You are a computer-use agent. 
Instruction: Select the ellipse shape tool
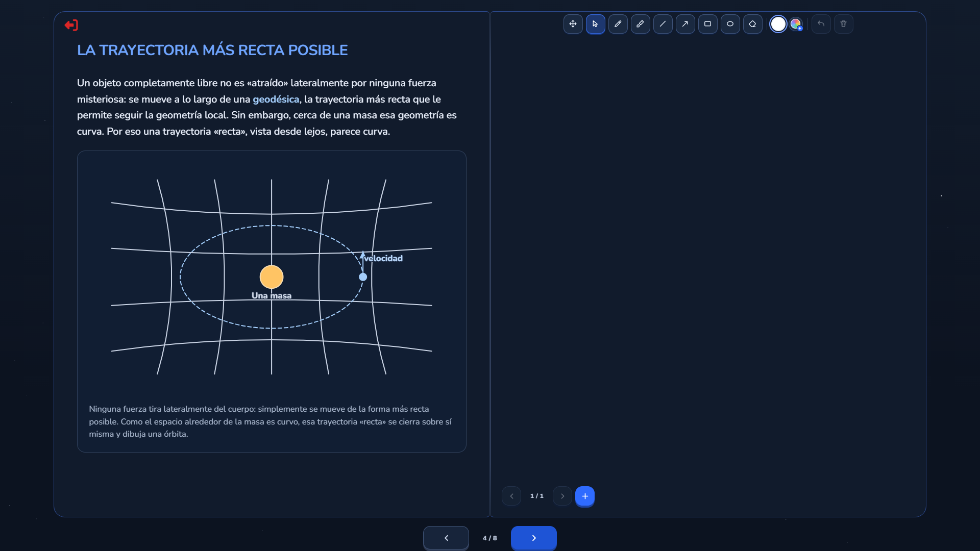tap(730, 24)
